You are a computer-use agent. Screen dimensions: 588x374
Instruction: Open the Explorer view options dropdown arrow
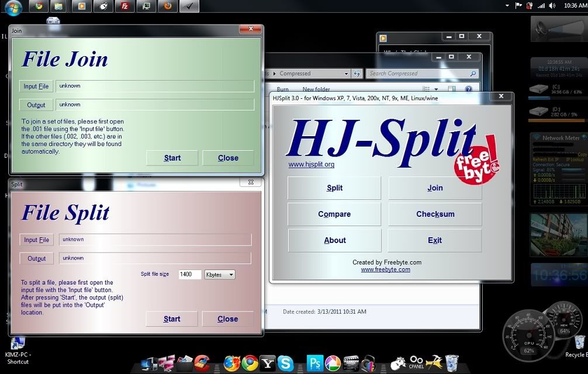point(436,89)
